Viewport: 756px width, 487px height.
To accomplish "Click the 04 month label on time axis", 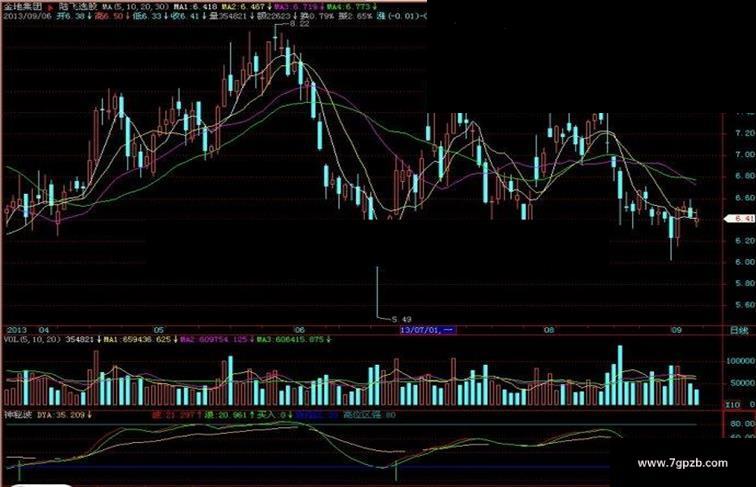I will 44,330.
